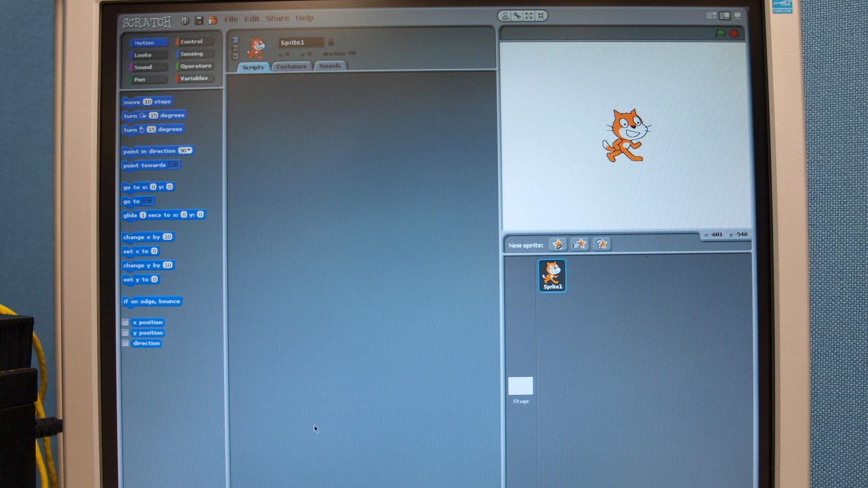This screenshot has height=488, width=868.
Task: Open the point towards target dropdown
Action: pyautogui.click(x=174, y=165)
